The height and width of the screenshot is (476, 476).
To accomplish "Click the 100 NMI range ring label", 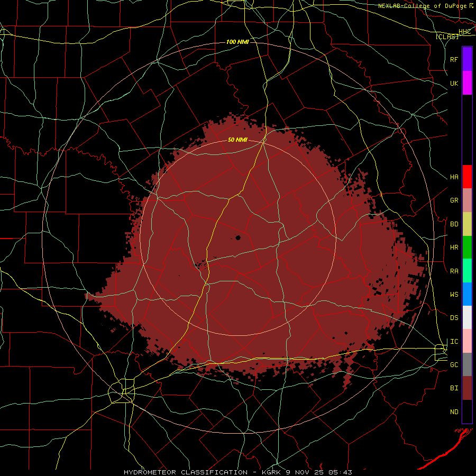I will point(237,42).
